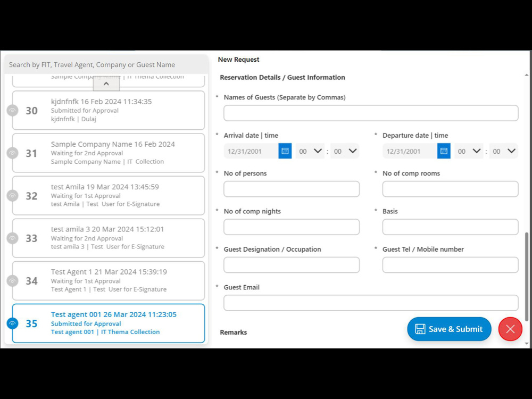
Task: Click the Guest Designation / Occupation input
Action: [x=292, y=265]
